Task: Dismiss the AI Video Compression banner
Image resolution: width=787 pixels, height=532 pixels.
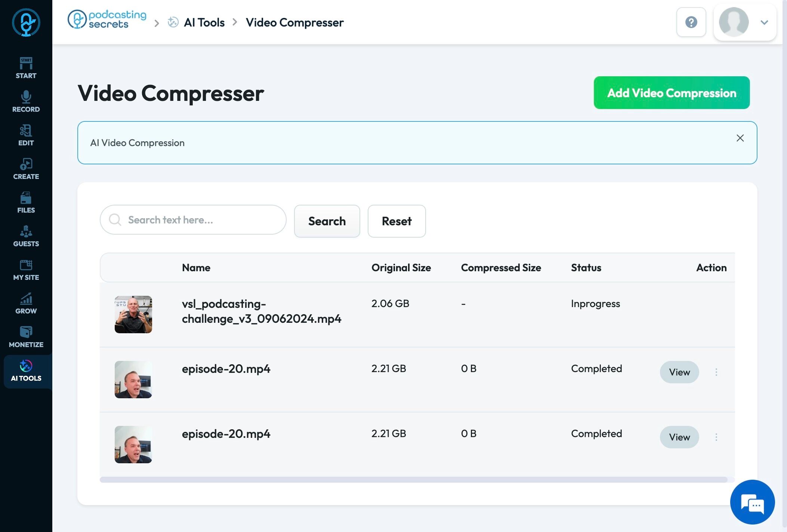Action: pos(740,138)
